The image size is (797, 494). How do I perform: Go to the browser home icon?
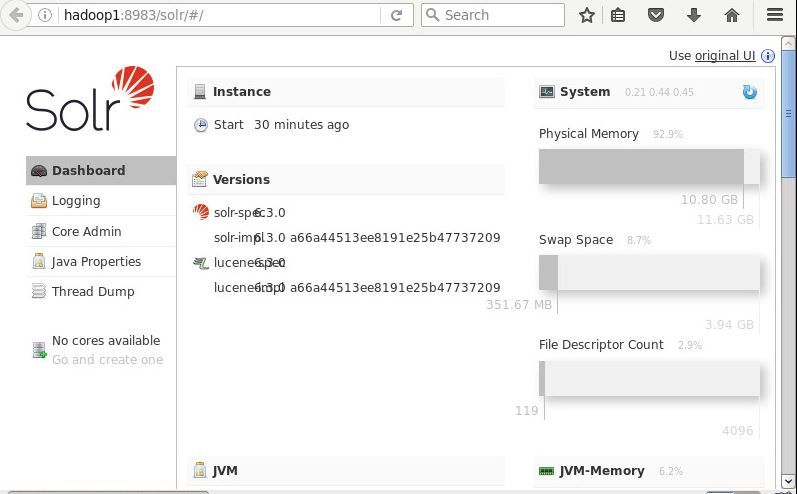(x=732, y=15)
